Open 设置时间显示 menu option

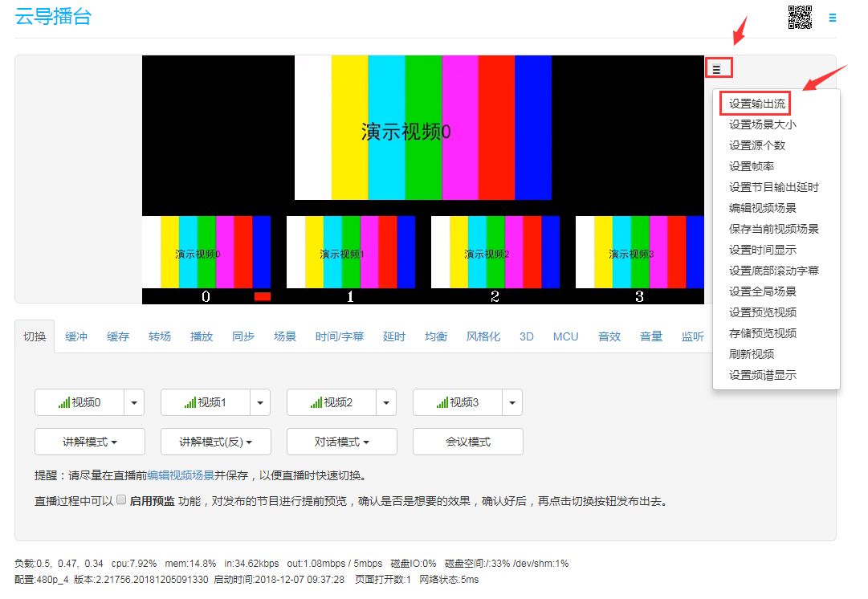(762, 250)
